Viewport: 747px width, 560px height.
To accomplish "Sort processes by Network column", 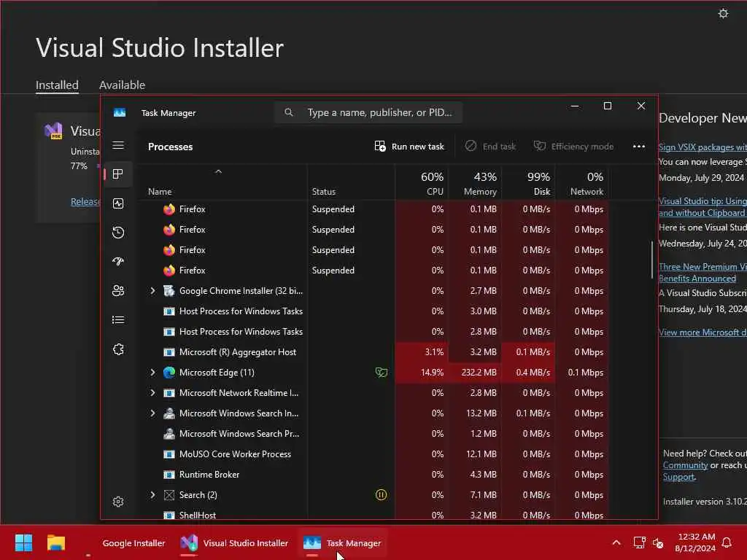I will coord(581,183).
